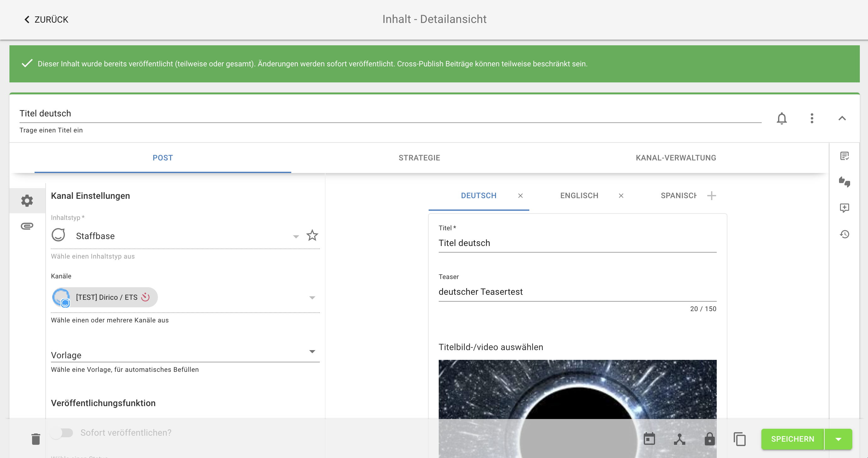Duplicate the content with the copy icon

point(739,439)
